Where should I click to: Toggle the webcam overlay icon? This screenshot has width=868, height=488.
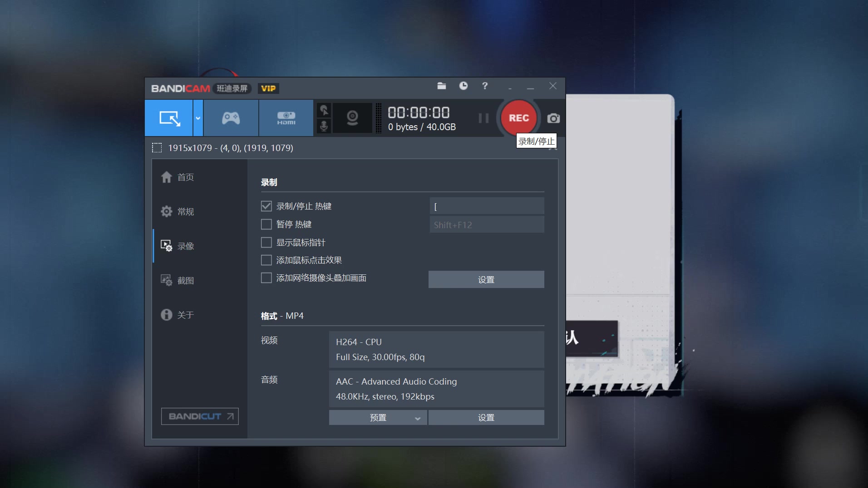(352, 118)
